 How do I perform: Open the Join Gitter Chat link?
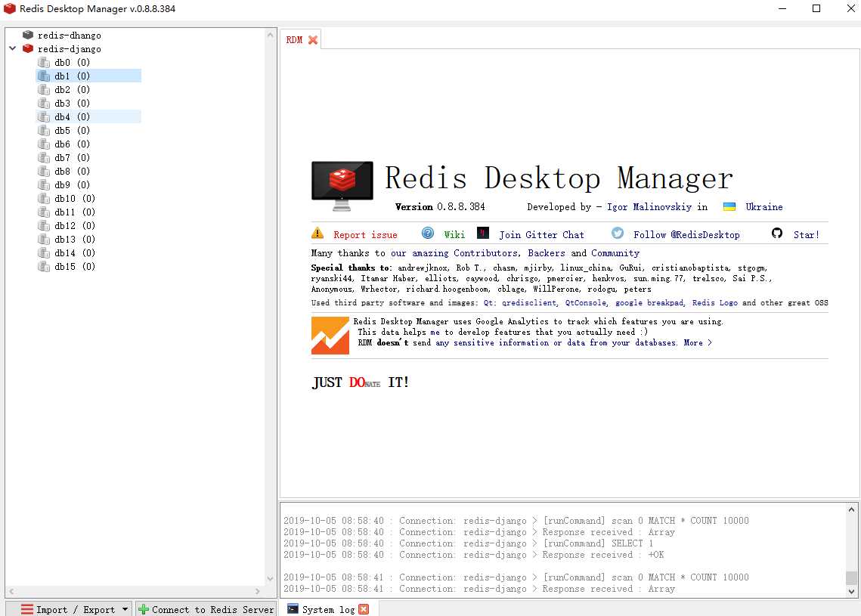point(541,234)
